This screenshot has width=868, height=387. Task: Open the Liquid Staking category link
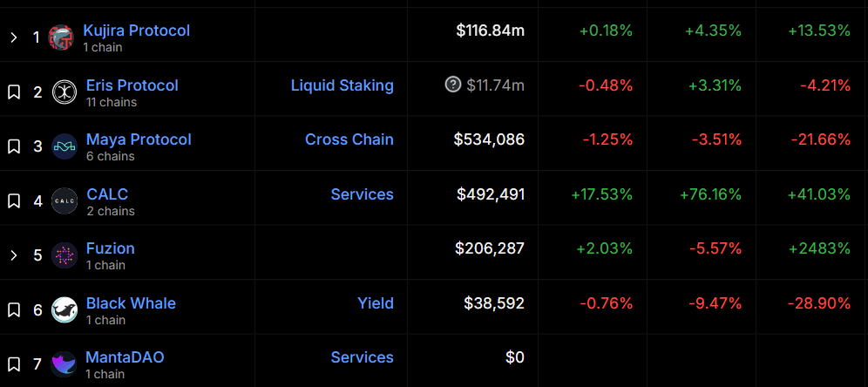click(x=342, y=85)
